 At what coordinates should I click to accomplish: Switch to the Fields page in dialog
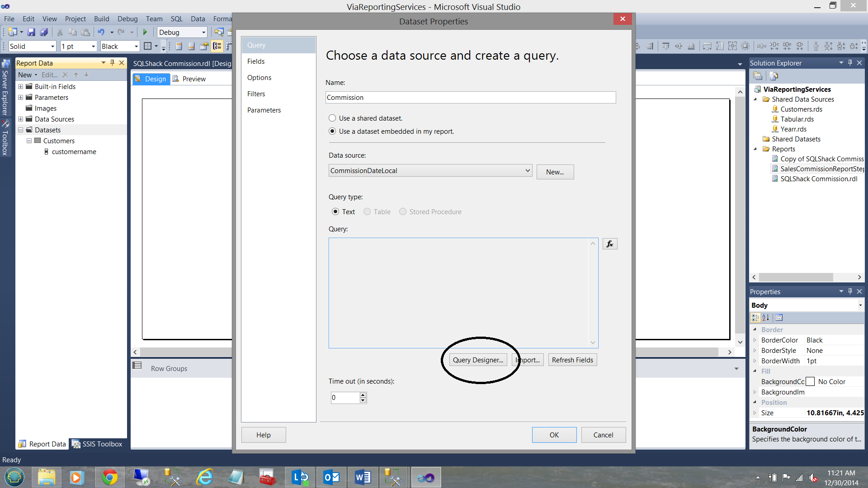pos(256,61)
